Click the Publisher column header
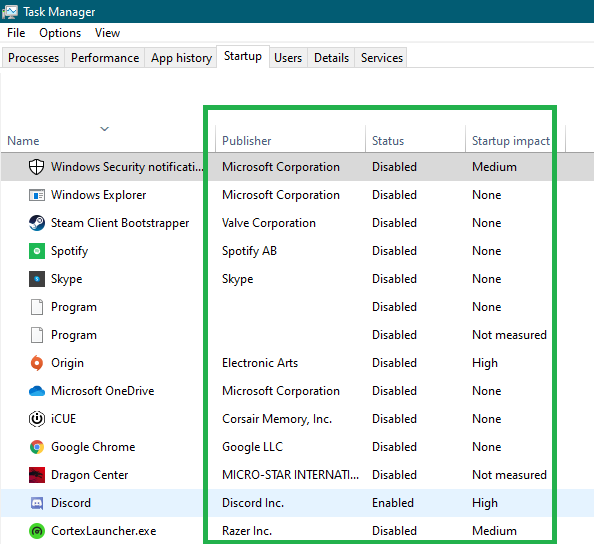The image size is (594, 544). coord(246,141)
